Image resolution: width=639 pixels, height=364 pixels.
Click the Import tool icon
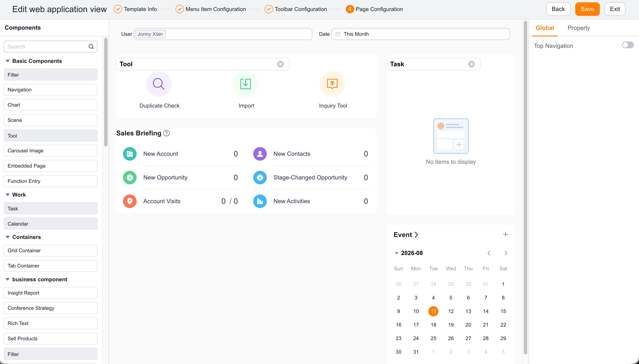[x=245, y=84]
